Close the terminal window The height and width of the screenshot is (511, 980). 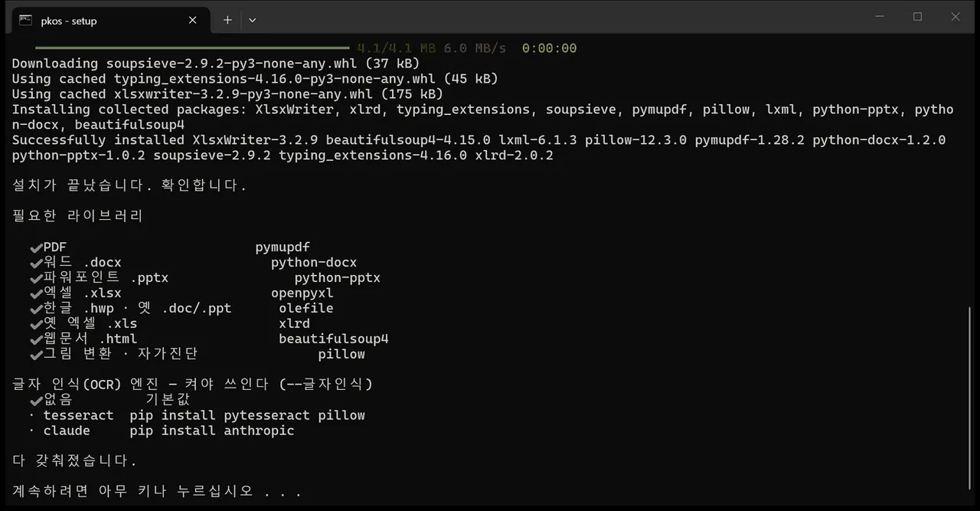tap(955, 17)
